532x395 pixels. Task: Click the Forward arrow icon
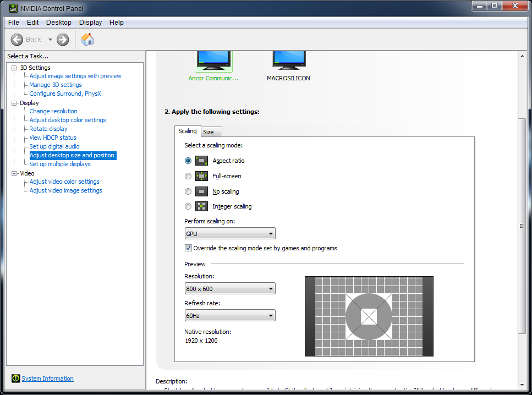(63, 39)
